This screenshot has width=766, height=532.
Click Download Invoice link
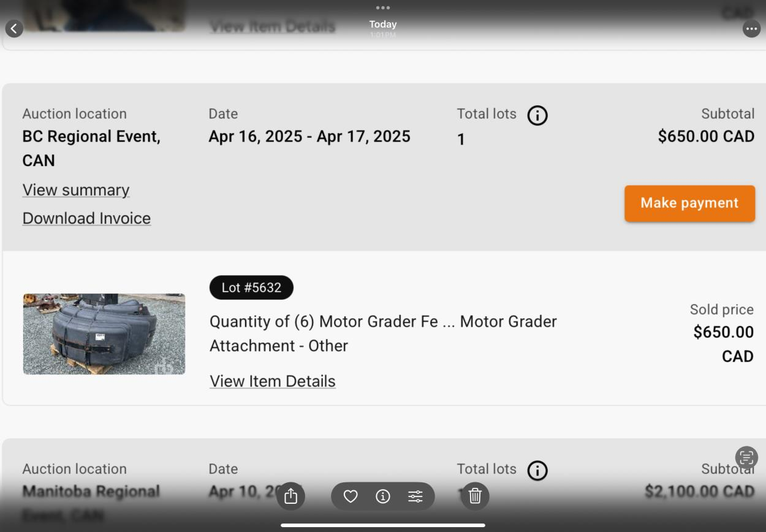tap(86, 218)
